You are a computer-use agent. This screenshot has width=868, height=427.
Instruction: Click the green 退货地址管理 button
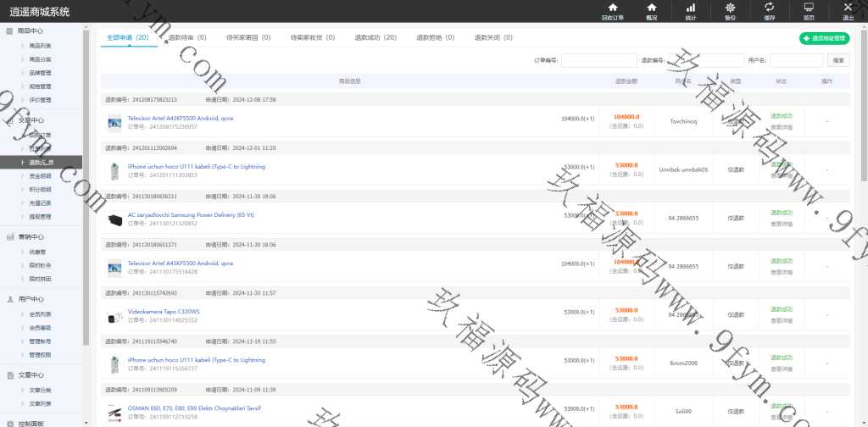tap(824, 38)
